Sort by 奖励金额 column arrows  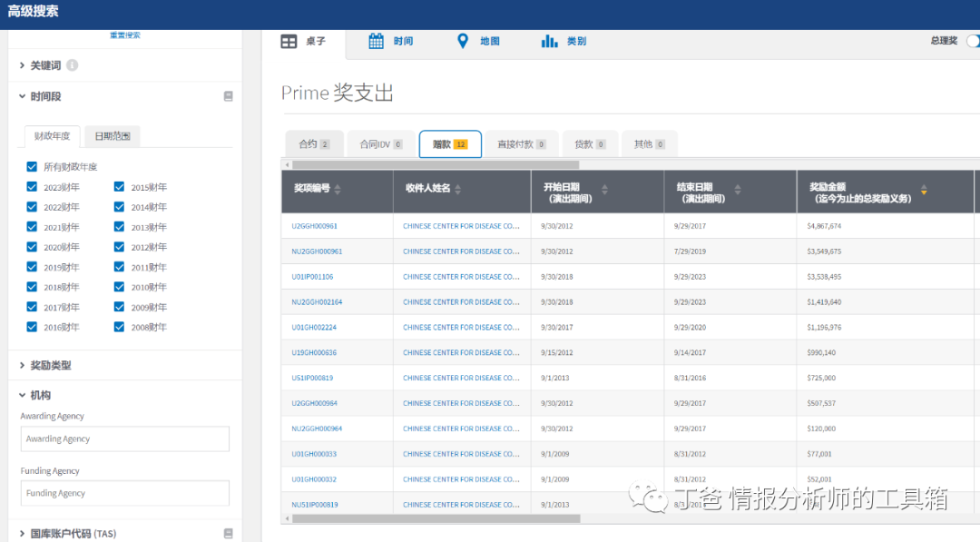[x=924, y=190]
